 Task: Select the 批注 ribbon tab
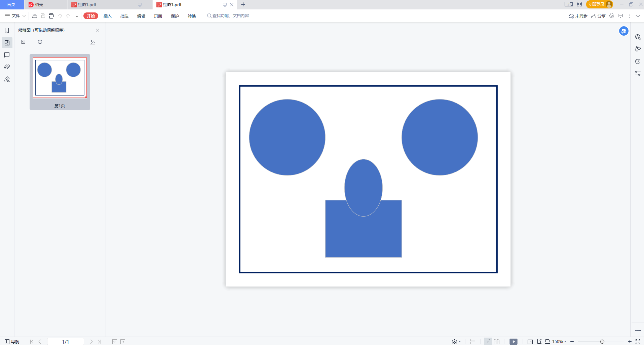(124, 16)
